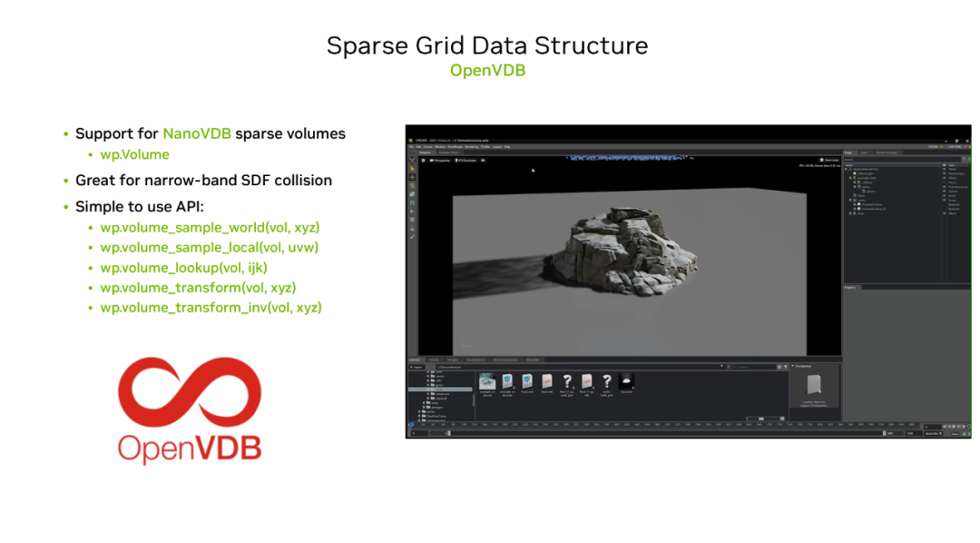Select the sphere prim in the Stage tree

(x=870, y=192)
